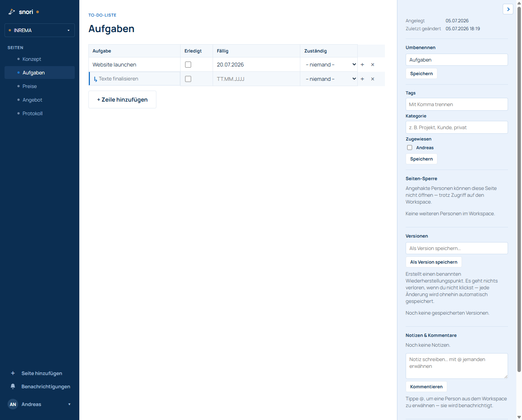Click Speichern below Zugewiesen
This screenshot has height=420, width=522.
click(x=422, y=159)
